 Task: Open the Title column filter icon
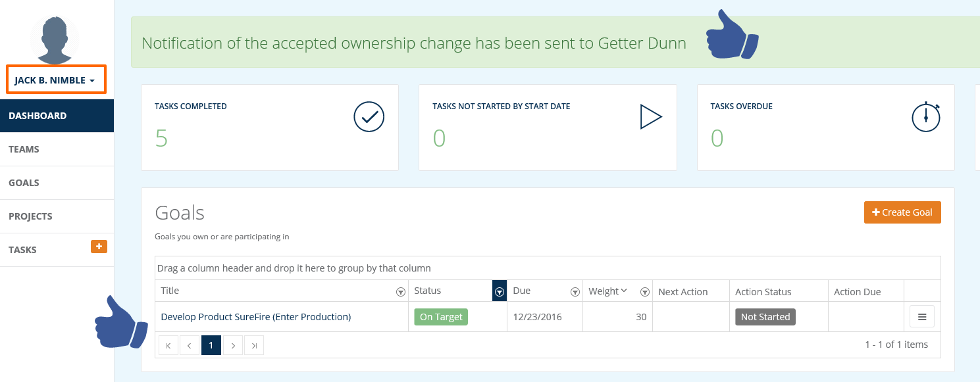pyautogui.click(x=400, y=292)
